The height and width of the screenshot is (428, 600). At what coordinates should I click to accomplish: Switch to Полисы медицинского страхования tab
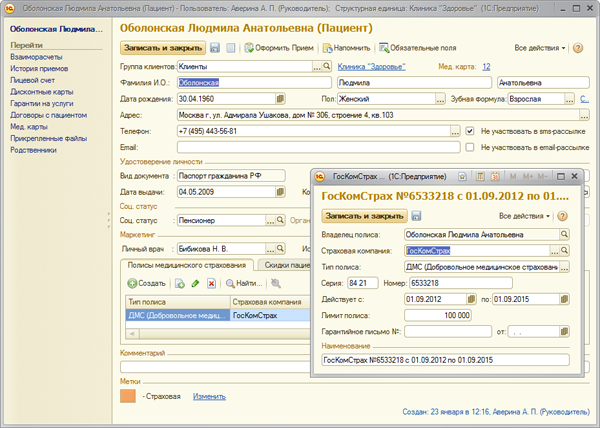point(187,265)
